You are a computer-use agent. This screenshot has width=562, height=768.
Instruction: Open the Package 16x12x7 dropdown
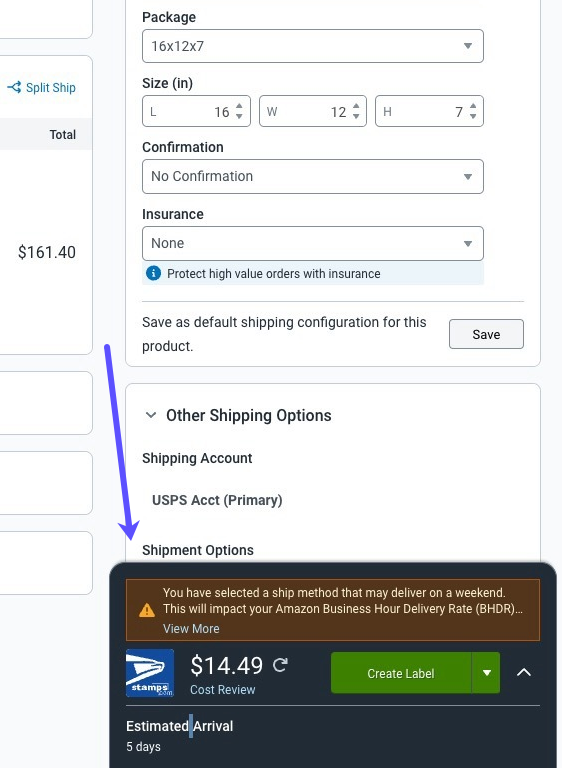[313, 46]
